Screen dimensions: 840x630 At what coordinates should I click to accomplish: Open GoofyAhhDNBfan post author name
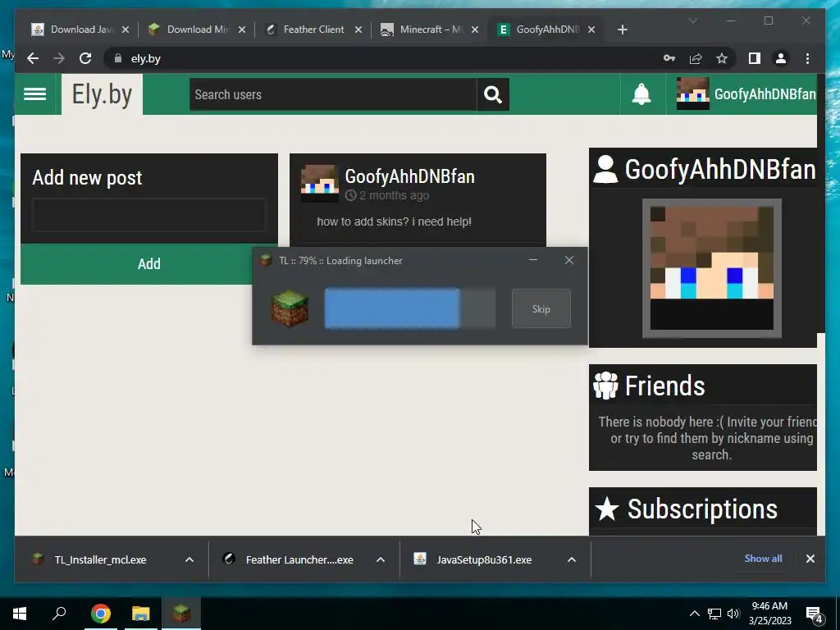[x=410, y=176]
